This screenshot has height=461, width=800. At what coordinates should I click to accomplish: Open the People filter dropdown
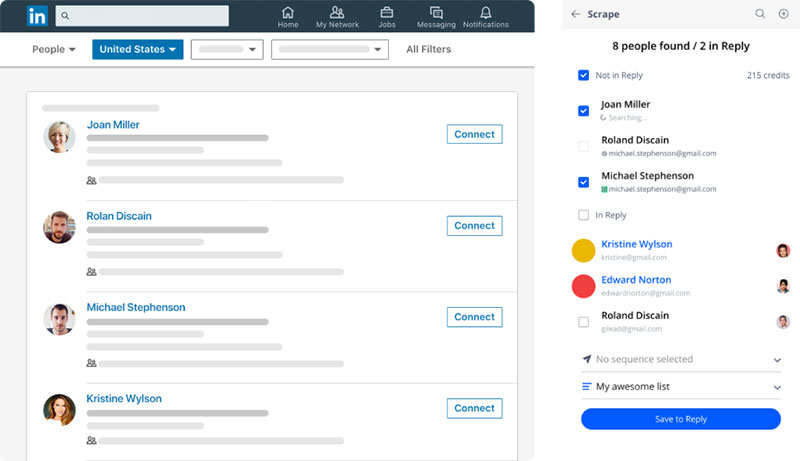point(54,49)
